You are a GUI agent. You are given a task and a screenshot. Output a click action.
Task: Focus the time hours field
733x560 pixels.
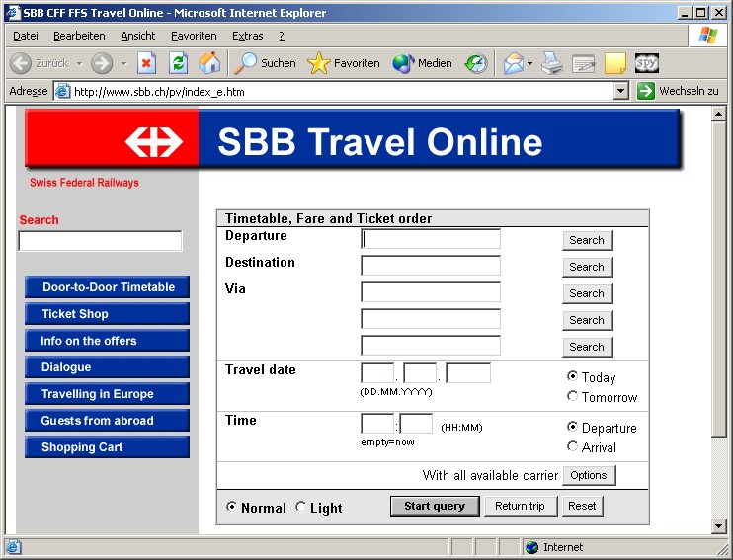pyautogui.click(x=377, y=424)
